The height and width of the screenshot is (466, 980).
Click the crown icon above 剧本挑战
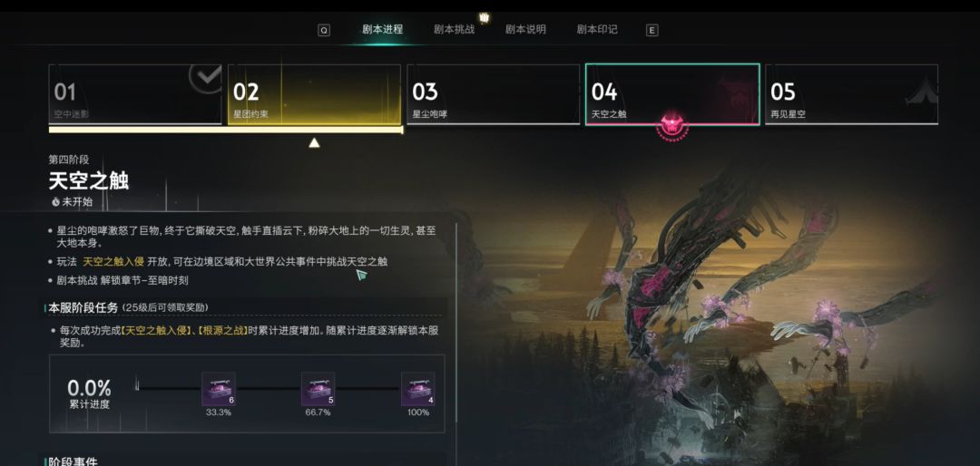tap(484, 17)
